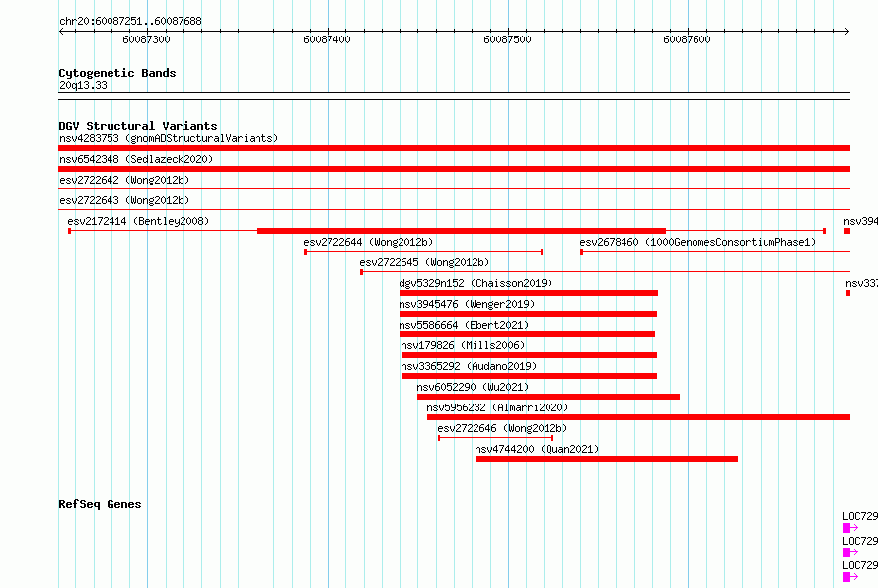Select the nsv6052290 (Wu2021) label
This screenshot has height=588, width=878.
473,387
